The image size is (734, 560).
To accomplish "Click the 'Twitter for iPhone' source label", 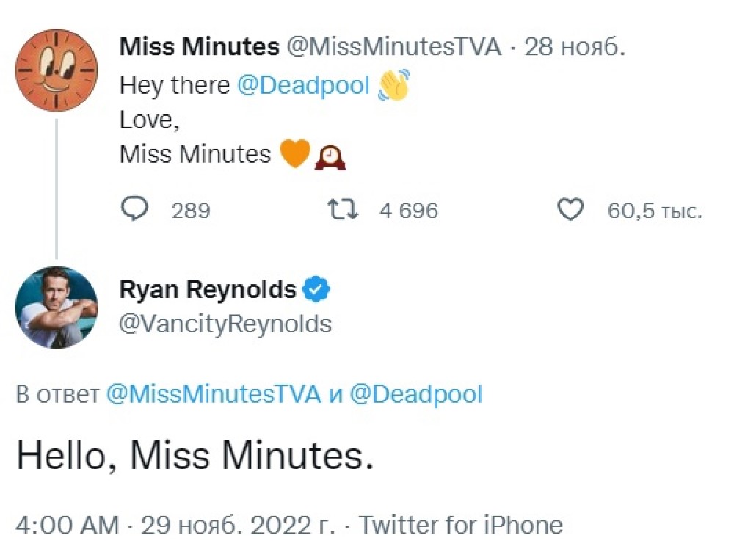I will pos(461,525).
